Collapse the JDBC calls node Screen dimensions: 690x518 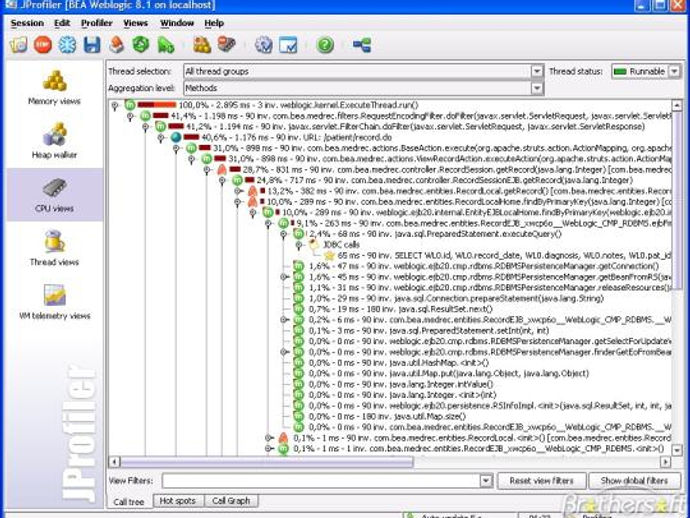(x=299, y=245)
